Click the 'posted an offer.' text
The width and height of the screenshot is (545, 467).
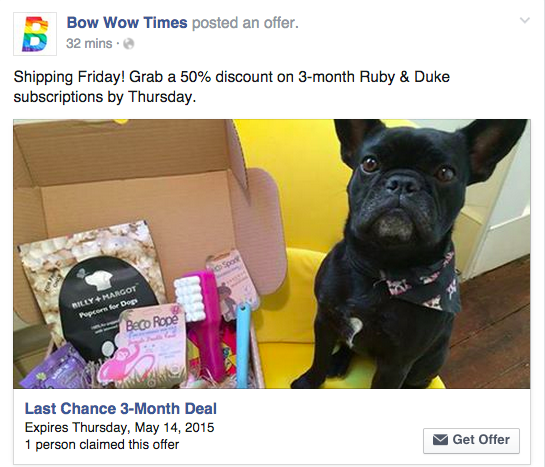[x=245, y=23]
